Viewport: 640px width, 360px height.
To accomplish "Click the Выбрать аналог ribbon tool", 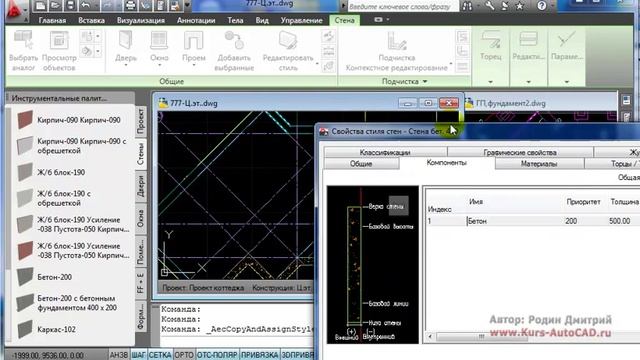I will point(23,51).
